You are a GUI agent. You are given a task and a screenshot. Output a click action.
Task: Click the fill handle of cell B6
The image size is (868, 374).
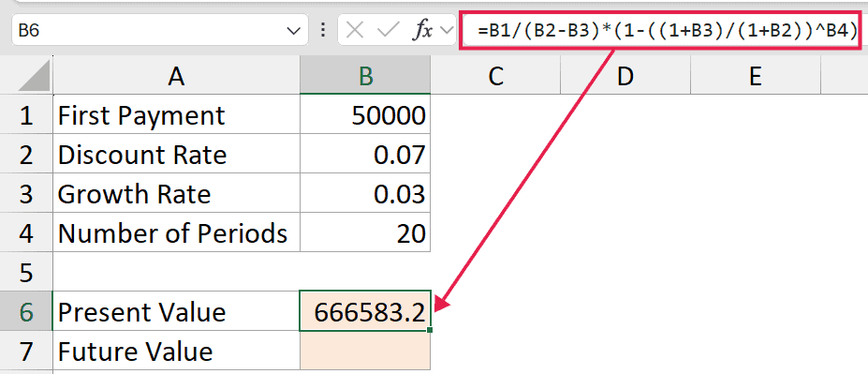pyautogui.click(x=430, y=330)
